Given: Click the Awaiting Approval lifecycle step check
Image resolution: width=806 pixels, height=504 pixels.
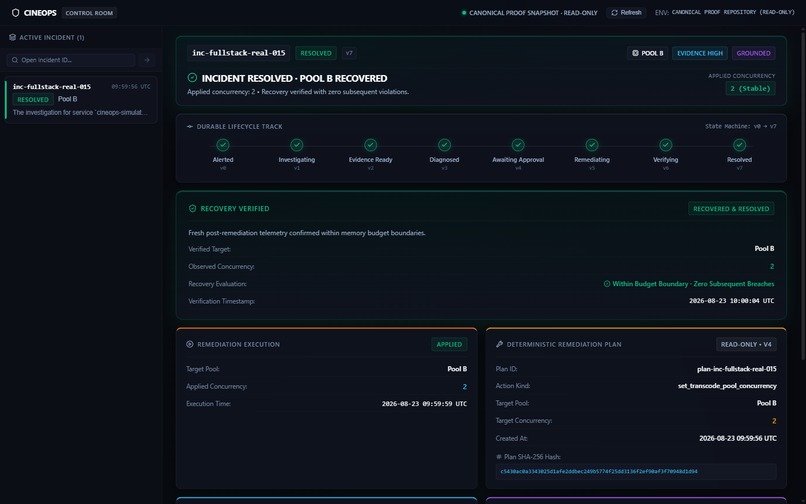Looking at the screenshot, I should (518, 145).
